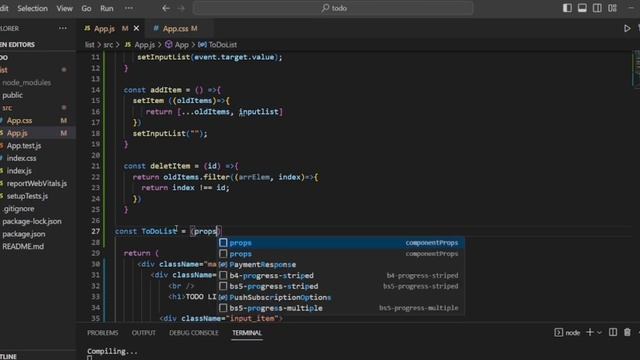640x360 pixels.
Task: Choose the second props suggestion
Action: [x=340, y=253]
